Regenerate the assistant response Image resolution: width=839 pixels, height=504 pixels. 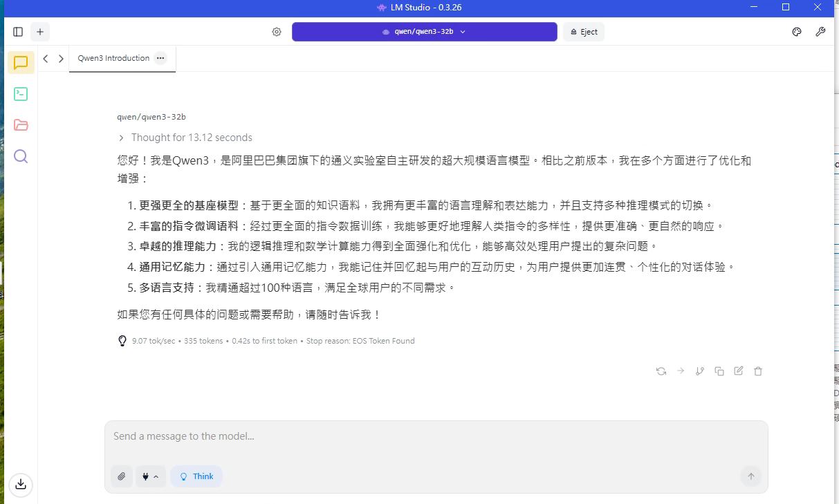point(661,371)
